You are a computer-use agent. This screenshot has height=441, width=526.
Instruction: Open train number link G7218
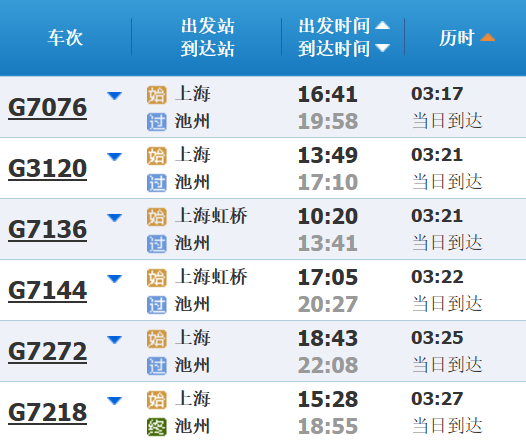tap(47, 413)
